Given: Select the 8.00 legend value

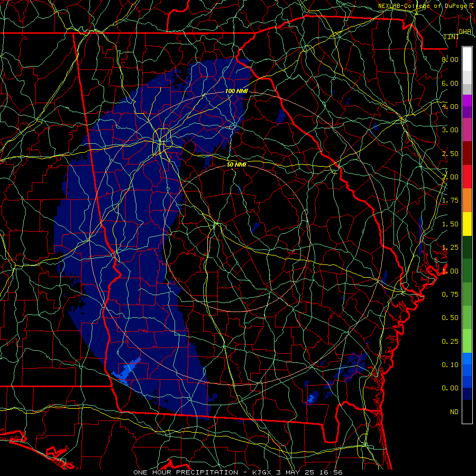Looking at the screenshot, I should pyautogui.click(x=450, y=59).
